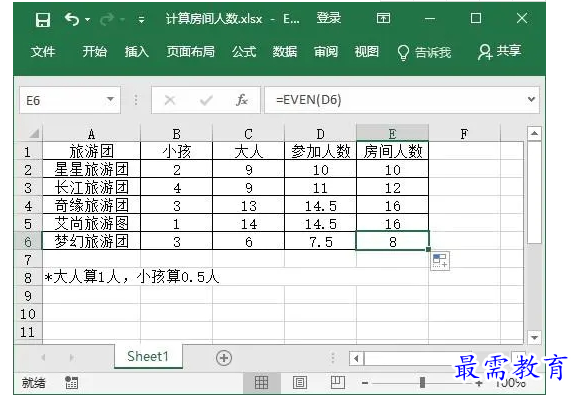This screenshot has height=399, width=576.
Task: Click the 参加人数 header cell
Action: coord(320,151)
